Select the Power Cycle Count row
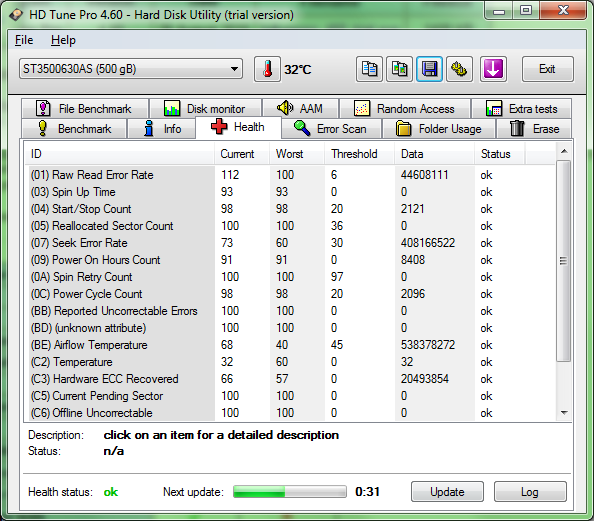Screen dimensions: 594x521 (290, 294)
